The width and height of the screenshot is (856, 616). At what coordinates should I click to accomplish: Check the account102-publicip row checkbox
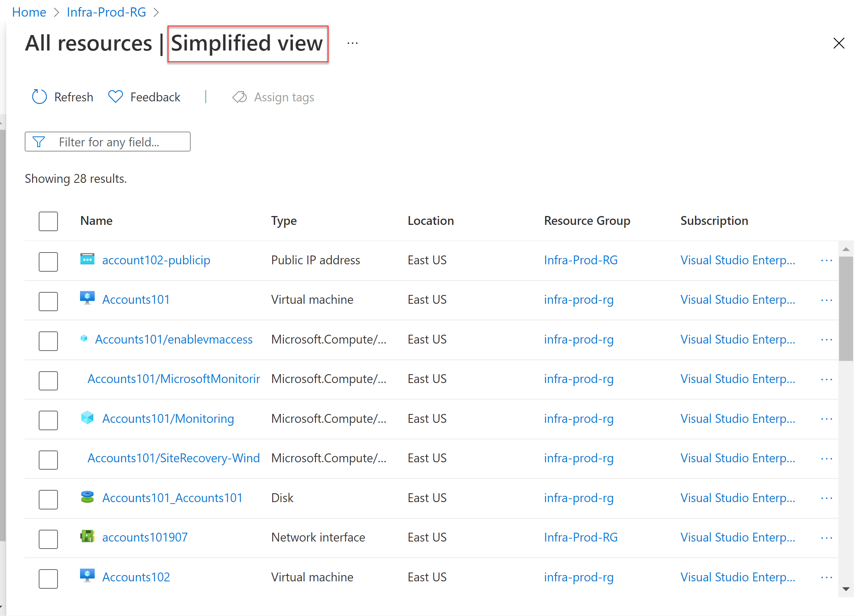click(x=48, y=261)
